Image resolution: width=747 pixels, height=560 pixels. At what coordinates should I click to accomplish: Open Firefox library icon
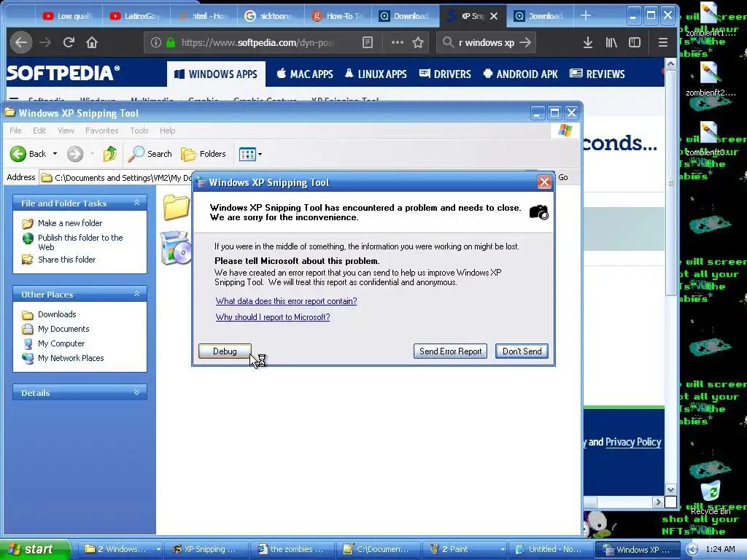point(611,42)
